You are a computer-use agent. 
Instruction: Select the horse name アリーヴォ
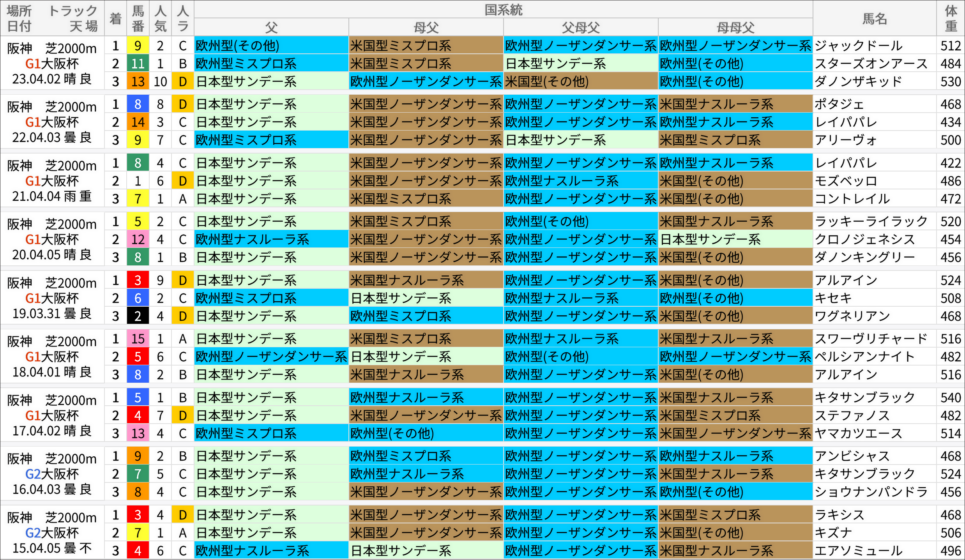846,140
